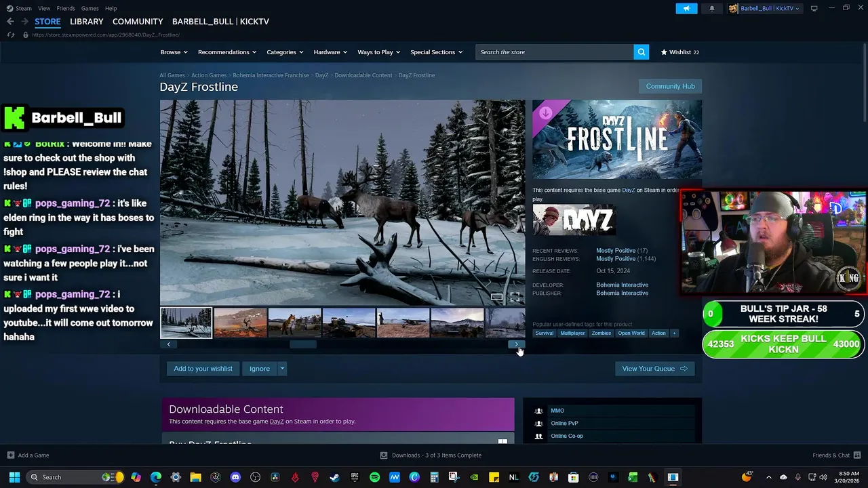Open Spotify from the taskbar

pos(375,477)
